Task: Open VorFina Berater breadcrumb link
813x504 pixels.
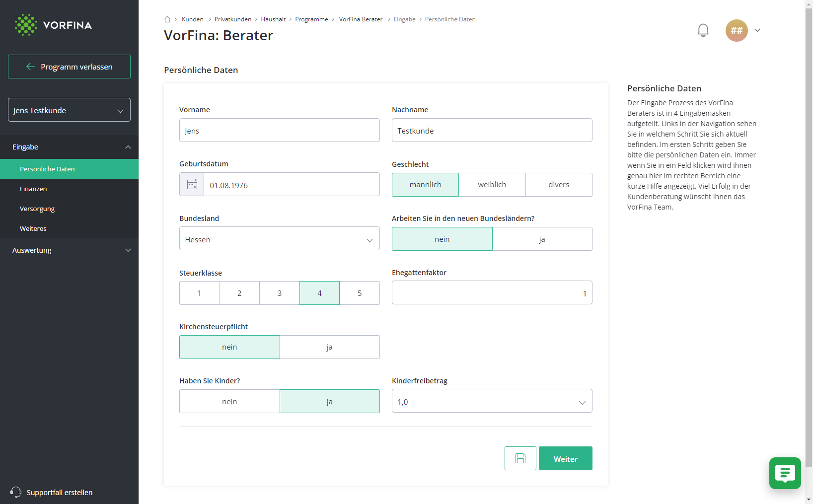Action: [x=361, y=19]
